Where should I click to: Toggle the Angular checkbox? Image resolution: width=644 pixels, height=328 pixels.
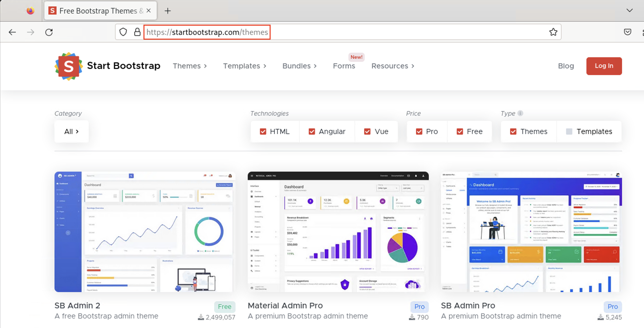[x=312, y=131]
